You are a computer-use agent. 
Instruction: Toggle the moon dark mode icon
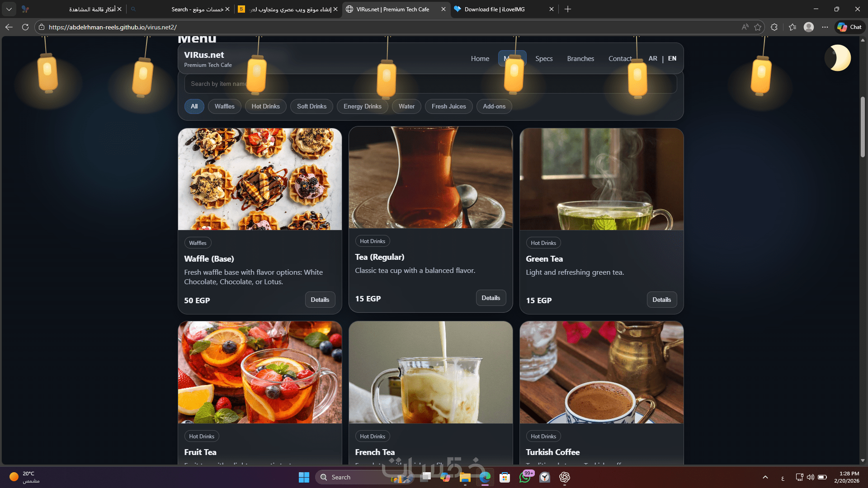click(x=838, y=58)
